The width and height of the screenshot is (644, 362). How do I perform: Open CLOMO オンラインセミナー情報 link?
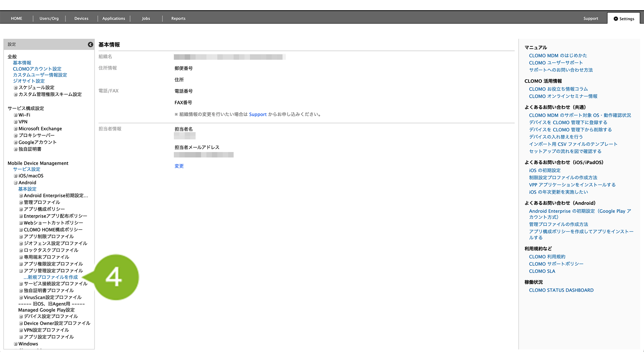pyautogui.click(x=563, y=96)
